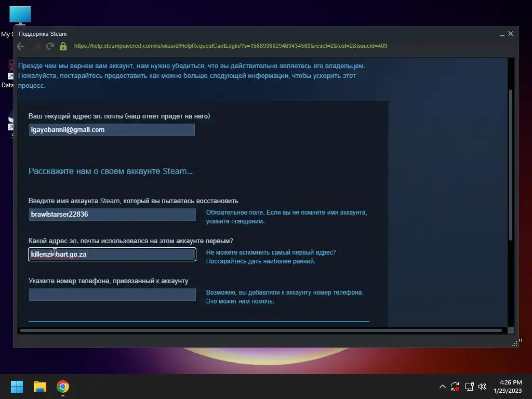This screenshot has width=532, height=399.
Task: Click the "Поддержка Steam" window title
Action: [x=43, y=34]
